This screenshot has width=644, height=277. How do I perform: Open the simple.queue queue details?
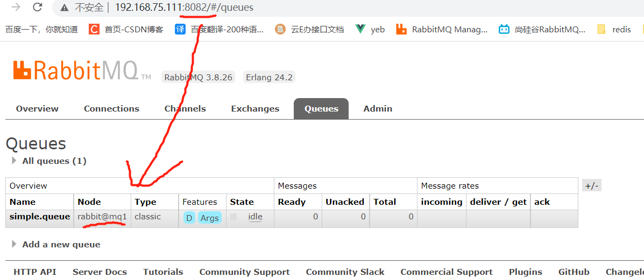click(x=40, y=217)
